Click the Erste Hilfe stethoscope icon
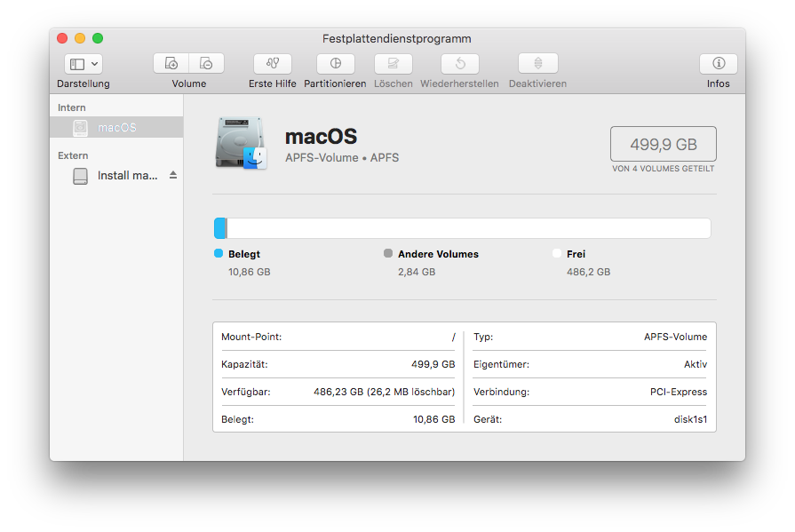The width and height of the screenshot is (795, 532). (x=273, y=64)
